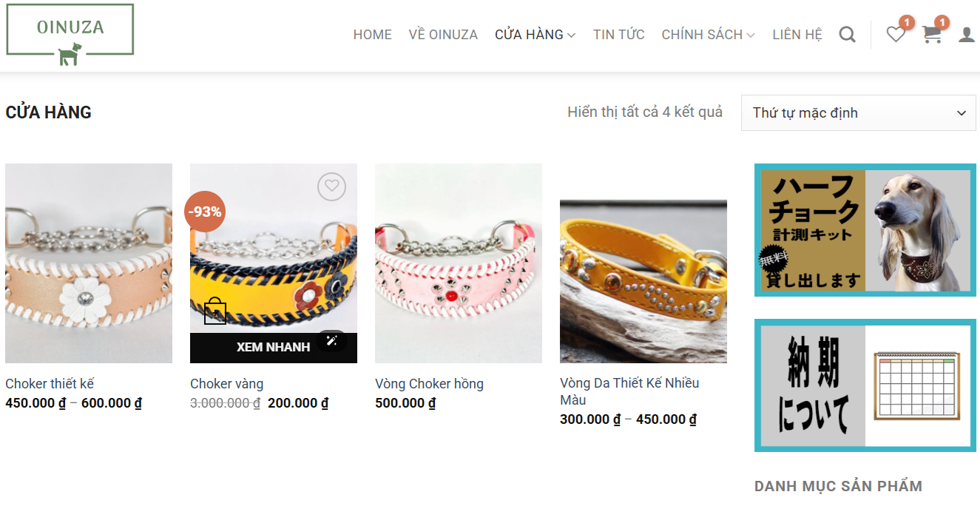Viewport: 980px width, 506px height.
Task: Add Choker vàng to wishlist heart
Action: (x=331, y=186)
